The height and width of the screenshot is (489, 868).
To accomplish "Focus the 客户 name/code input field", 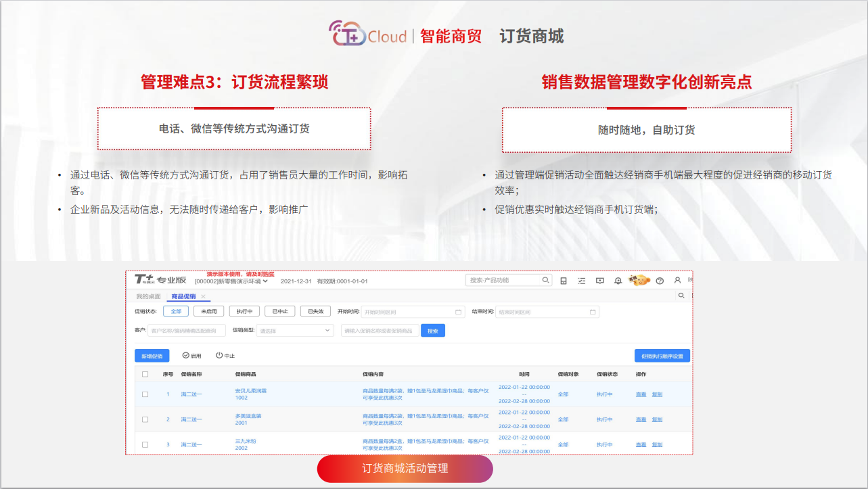I will point(187,331).
